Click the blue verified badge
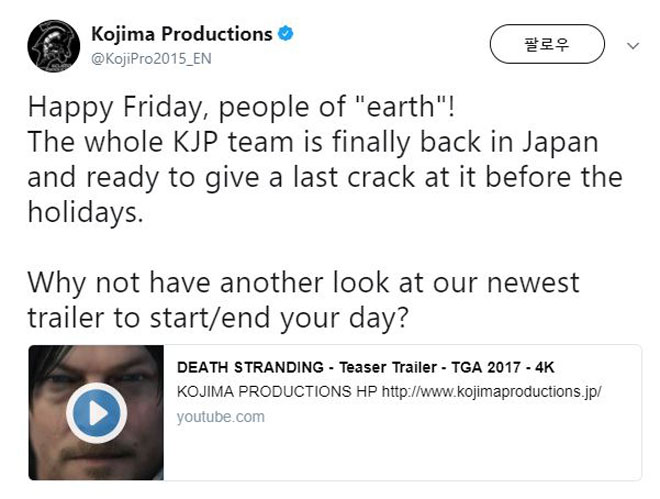This screenshot has width=660, height=499. click(x=285, y=34)
